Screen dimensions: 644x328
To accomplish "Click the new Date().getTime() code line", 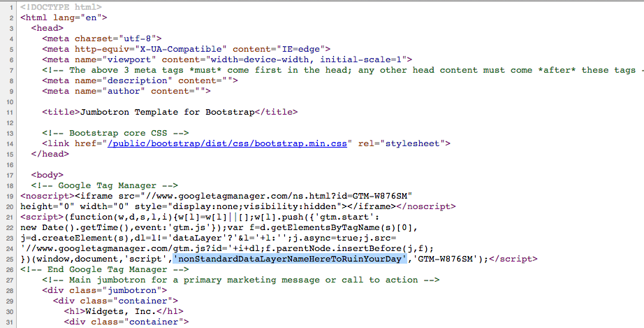I will [219, 227].
